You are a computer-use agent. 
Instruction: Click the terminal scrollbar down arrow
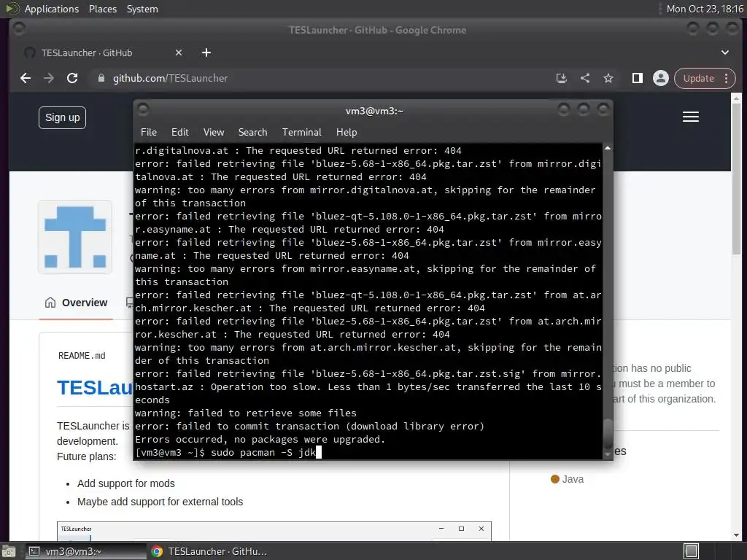[608, 455]
